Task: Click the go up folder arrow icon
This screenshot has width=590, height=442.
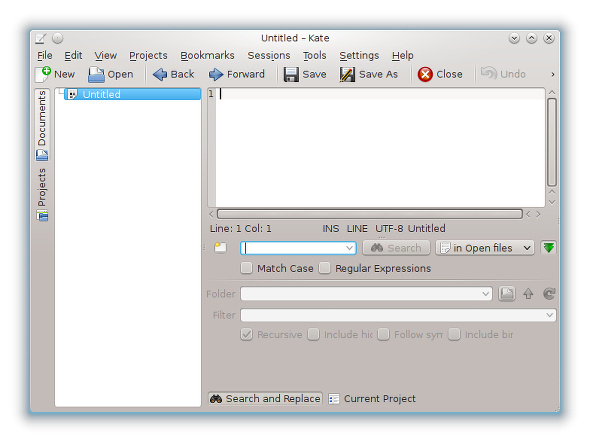Action: pyautogui.click(x=528, y=293)
